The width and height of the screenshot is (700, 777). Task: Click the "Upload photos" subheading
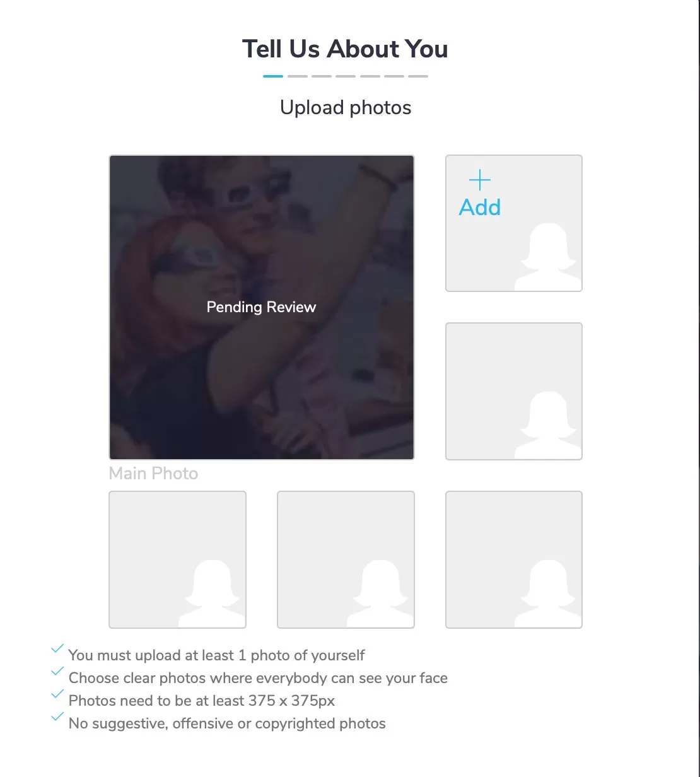point(346,108)
